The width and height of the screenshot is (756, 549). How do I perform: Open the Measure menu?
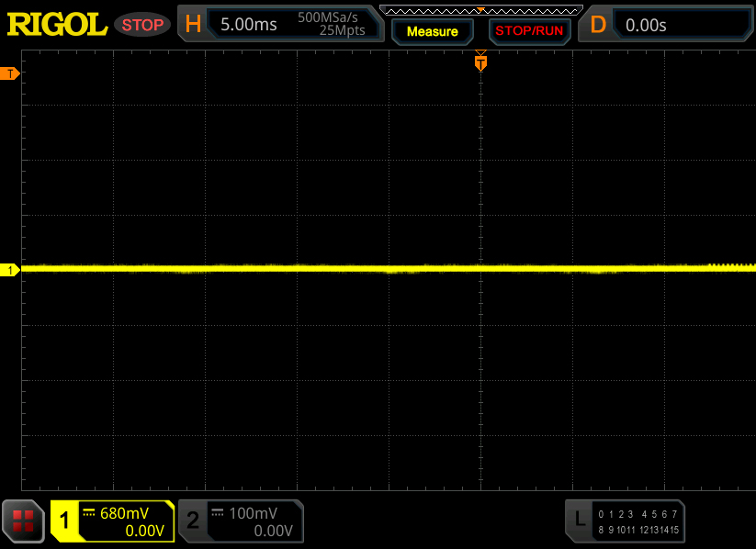click(432, 31)
